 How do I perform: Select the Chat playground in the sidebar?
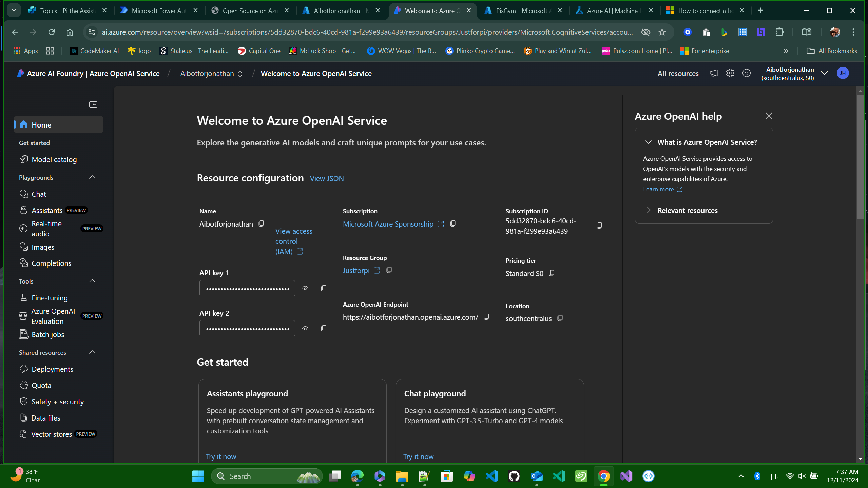pos(39,194)
